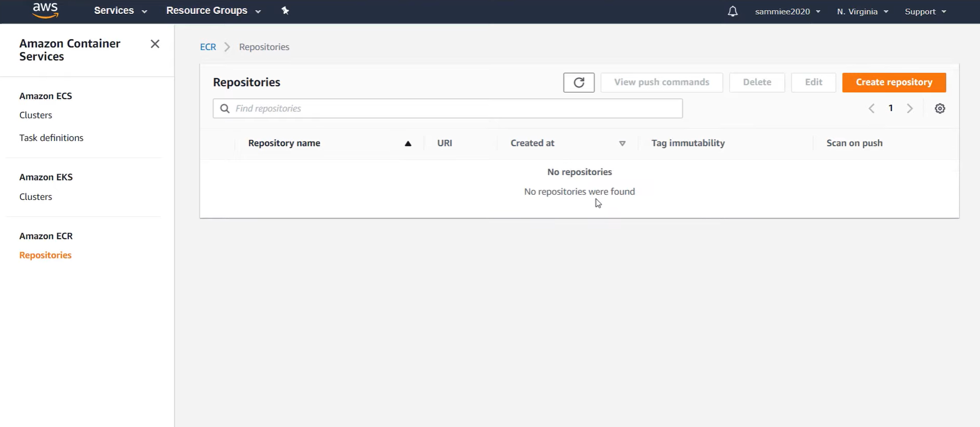The image size is (980, 427).
Task: Refresh the repositories list
Action: coord(579,83)
